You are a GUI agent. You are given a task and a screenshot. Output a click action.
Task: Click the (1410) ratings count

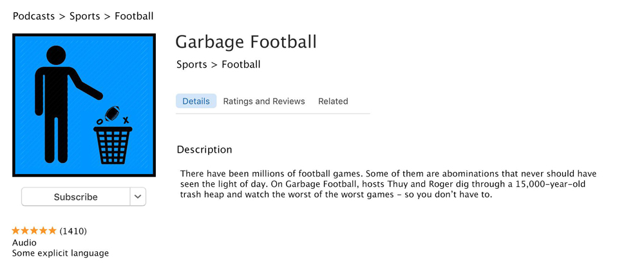tap(73, 231)
